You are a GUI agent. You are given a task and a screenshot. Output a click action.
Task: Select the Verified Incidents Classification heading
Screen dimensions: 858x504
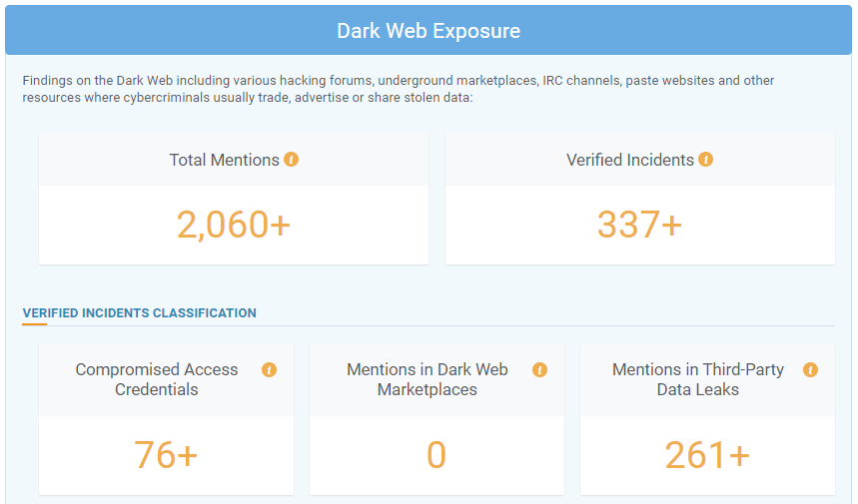139,313
